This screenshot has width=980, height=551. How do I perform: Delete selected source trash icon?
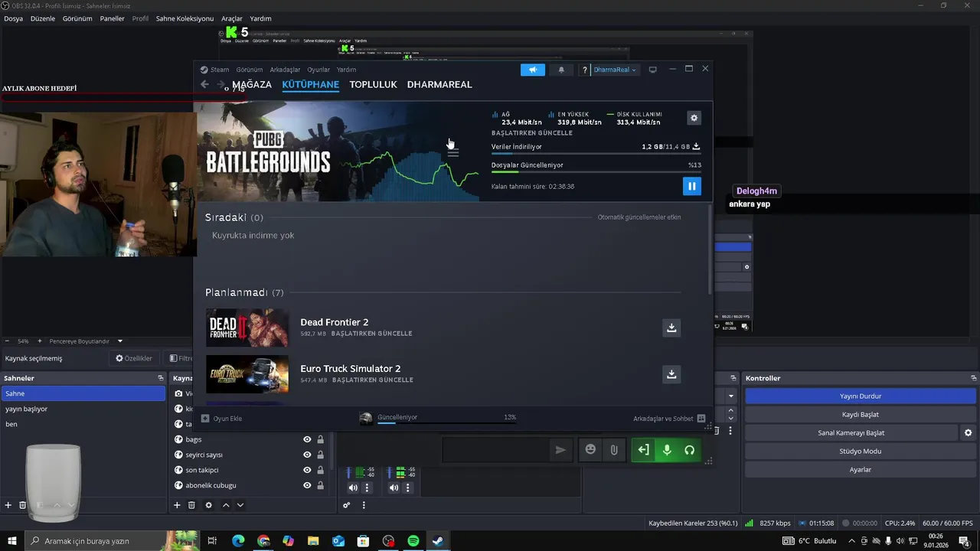(191, 505)
